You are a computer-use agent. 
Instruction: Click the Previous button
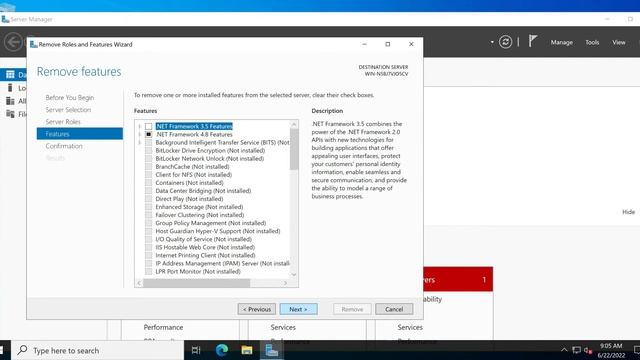[257, 309]
